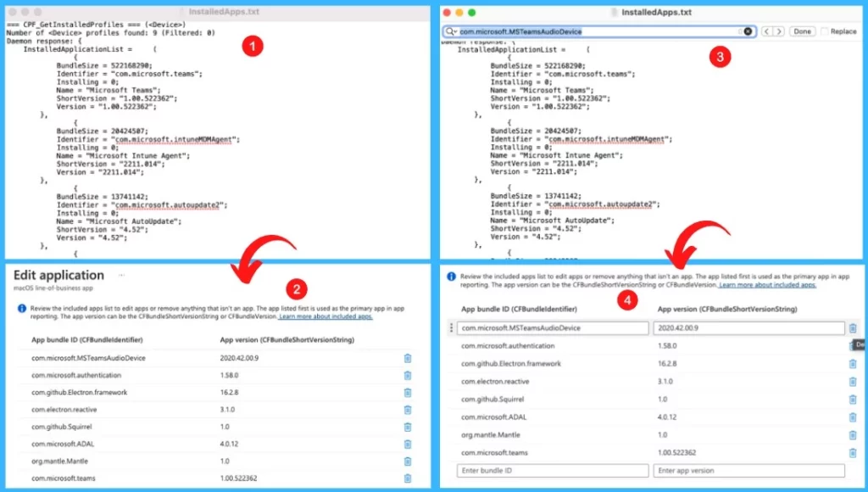The height and width of the screenshot is (492, 868).
Task: Click macOS line-of-business app subtitle
Action: pyautogui.click(x=53, y=288)
